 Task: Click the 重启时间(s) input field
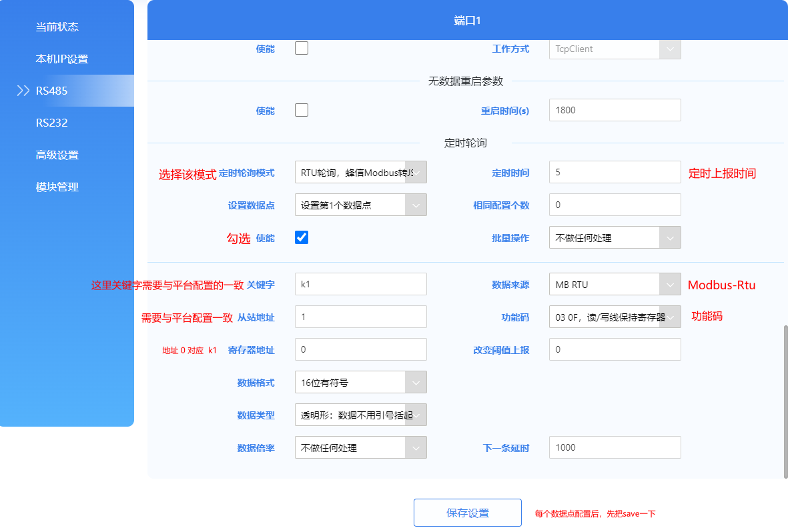615,110
